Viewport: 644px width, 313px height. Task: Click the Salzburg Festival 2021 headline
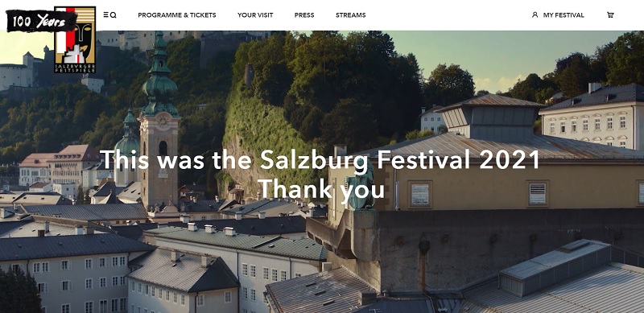point(320,160)
